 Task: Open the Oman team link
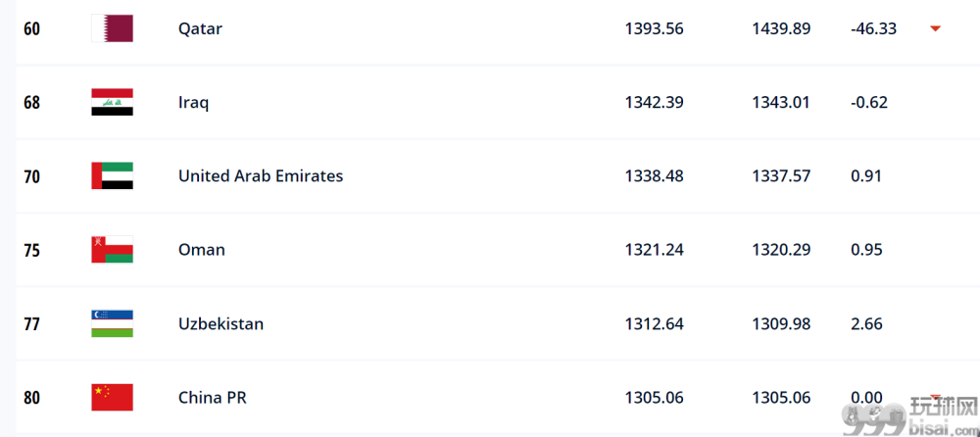point(201,250)
